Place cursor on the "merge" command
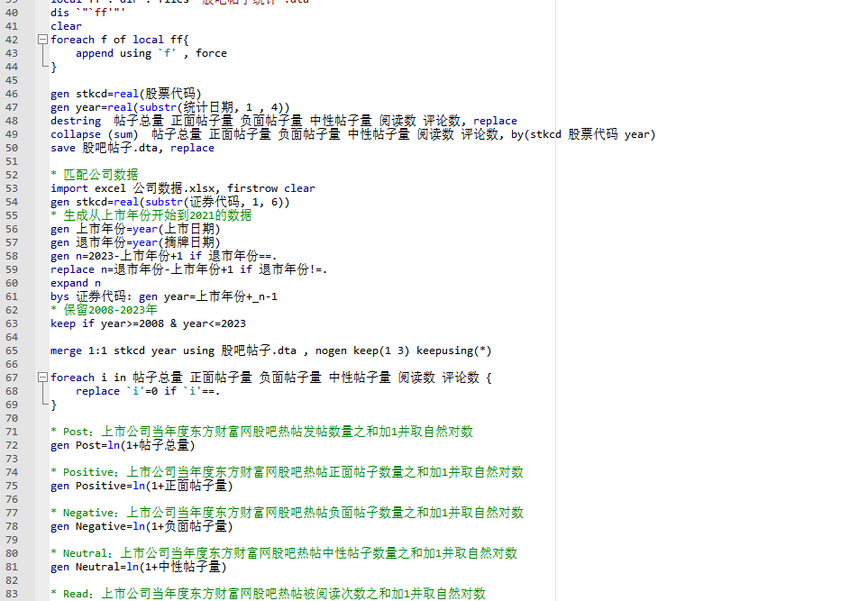868x601 pixels. [69, 351]
